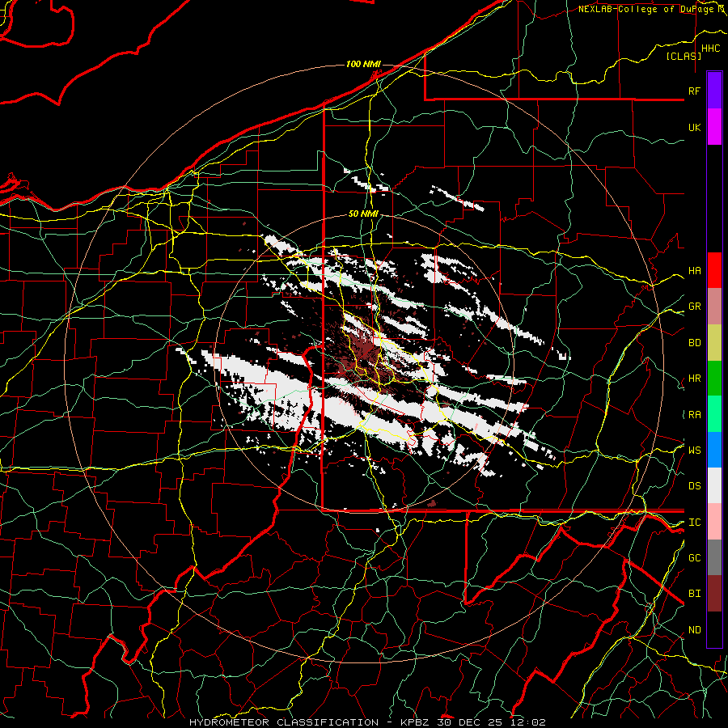This screenshot has width=728, height=728.
Task: Click the RF purple legend swatch
Action: (x=714, y=91)
